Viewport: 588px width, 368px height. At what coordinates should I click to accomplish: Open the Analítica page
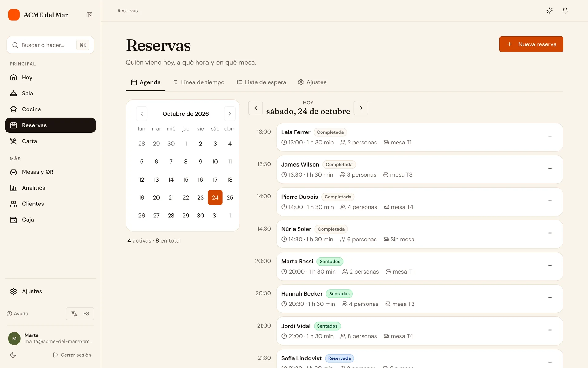pos(50,188)
